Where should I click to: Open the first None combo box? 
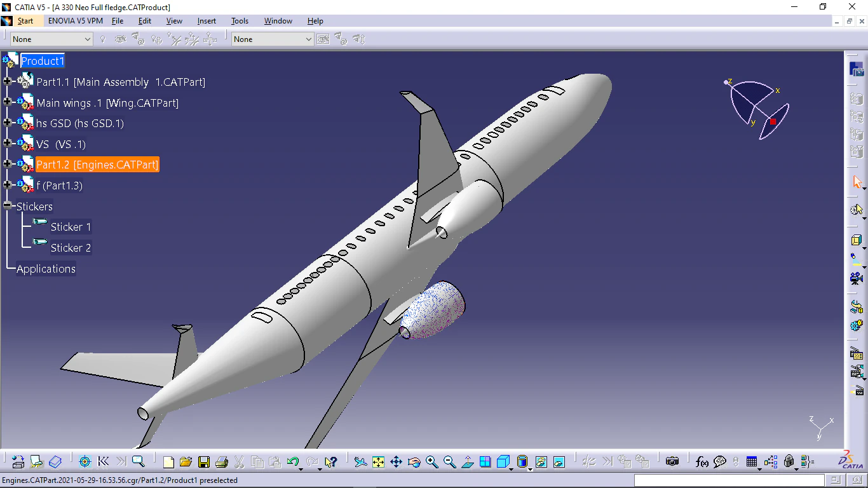pyautogui.click(x=52, y=39)
